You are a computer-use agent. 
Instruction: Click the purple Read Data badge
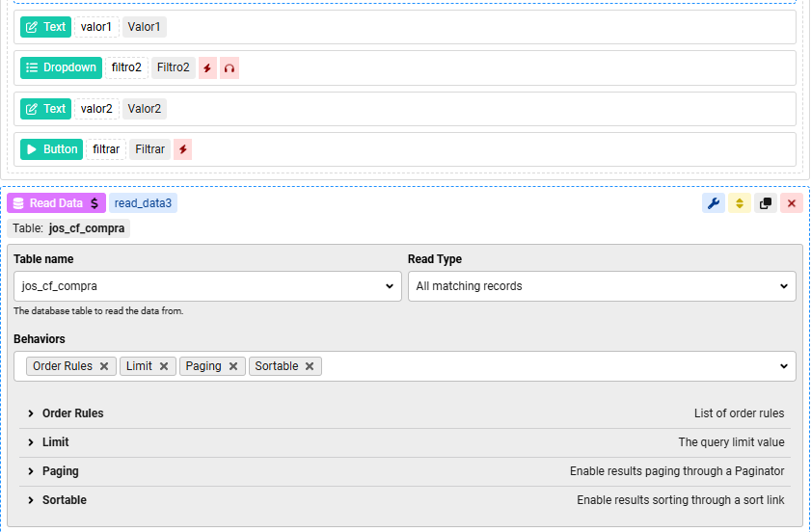click(x=56, y=203)
